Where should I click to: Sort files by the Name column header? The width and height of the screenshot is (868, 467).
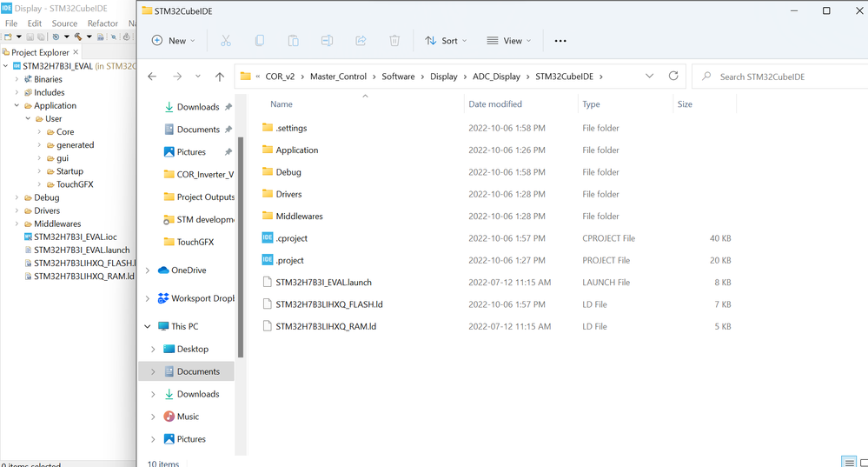[282, 104]
